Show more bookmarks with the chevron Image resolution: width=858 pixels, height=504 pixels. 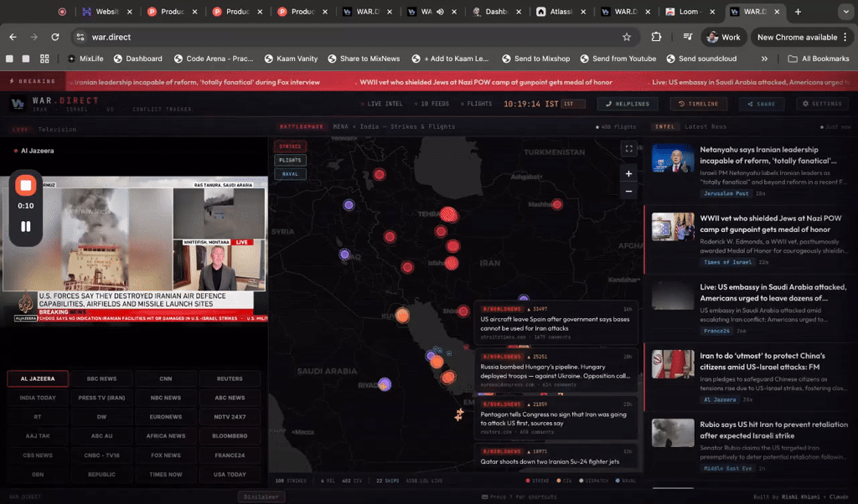[764, 59]
